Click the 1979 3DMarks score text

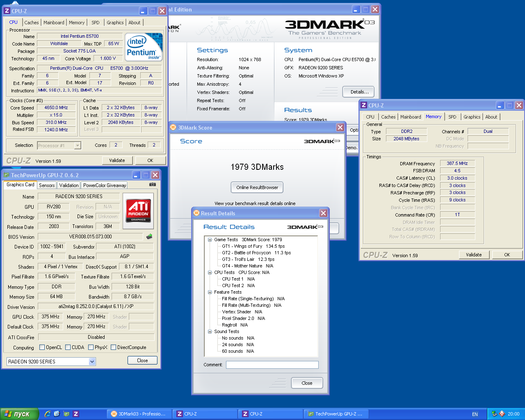[257, 167]
